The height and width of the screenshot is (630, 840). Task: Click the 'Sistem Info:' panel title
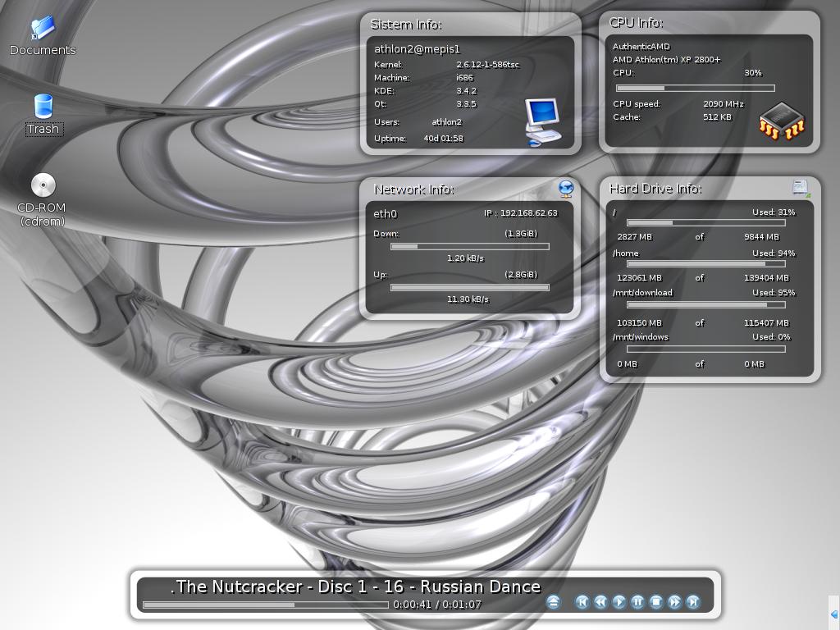pos(406,25)
